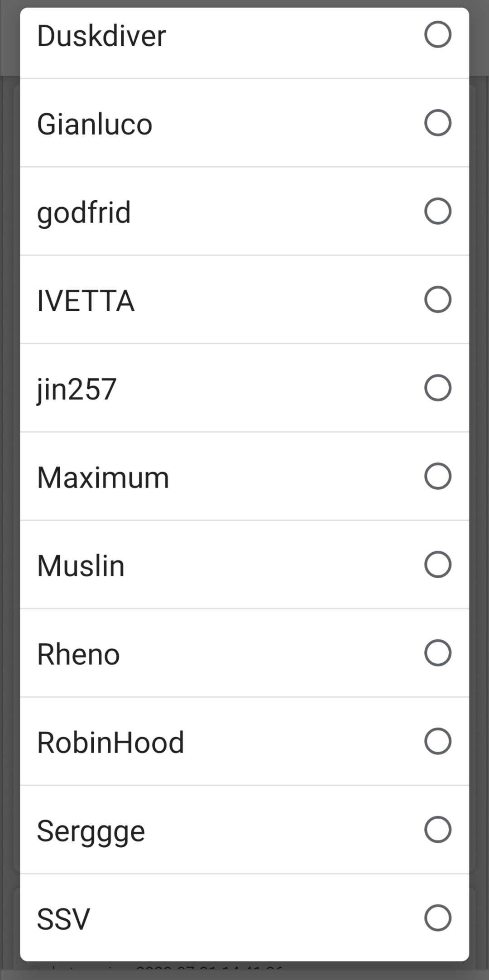Select godfrid radio button
489x980 pixels.
pos(437,211)
